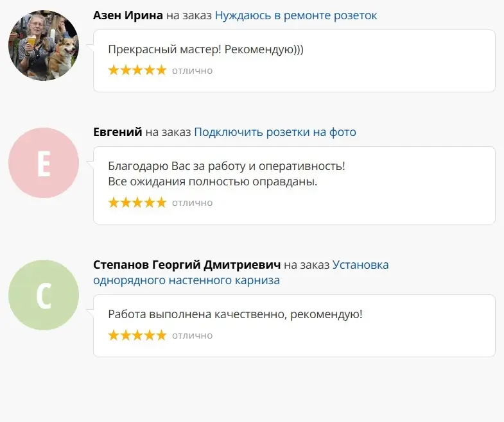Click the first star in Азен Ирина's review
This screenshot has width=504, height=422.
coord(114,71)
